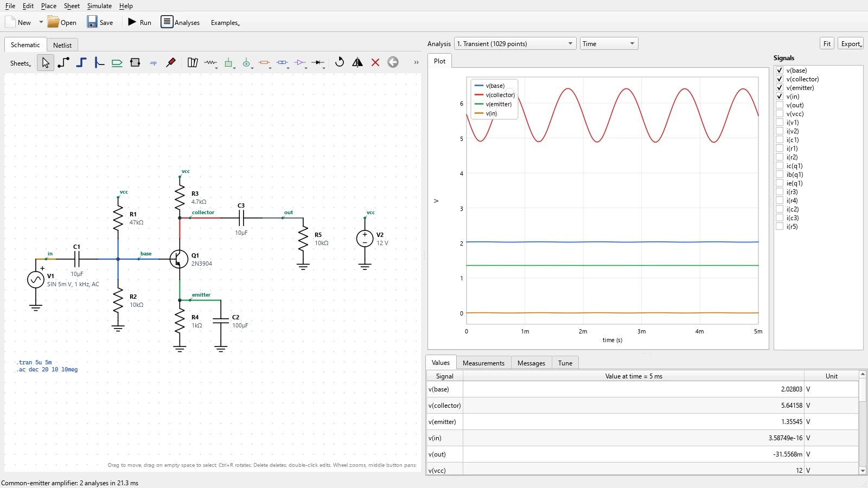Click the Analyses button
Viewport: 868px width, 488px height.
tap(180, 22)
